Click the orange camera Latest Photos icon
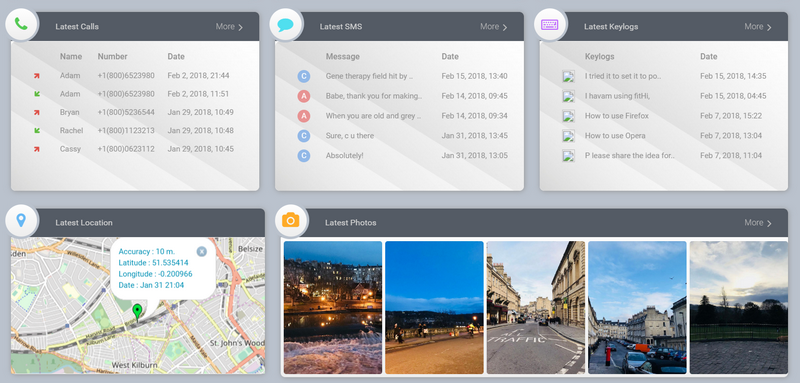This screenshot has height=383, width=800. [x=291, y=220]
